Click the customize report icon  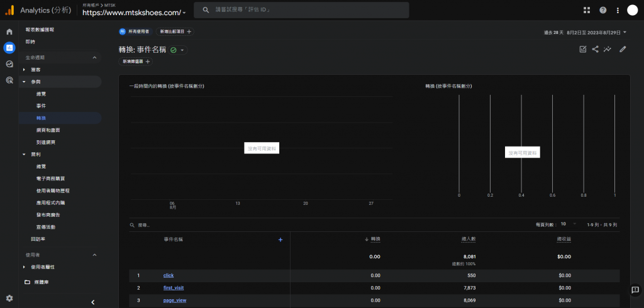583,49
